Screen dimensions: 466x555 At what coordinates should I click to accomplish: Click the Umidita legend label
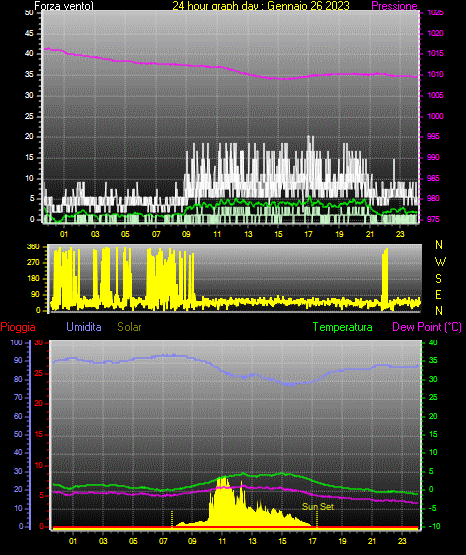coord(84,327)
